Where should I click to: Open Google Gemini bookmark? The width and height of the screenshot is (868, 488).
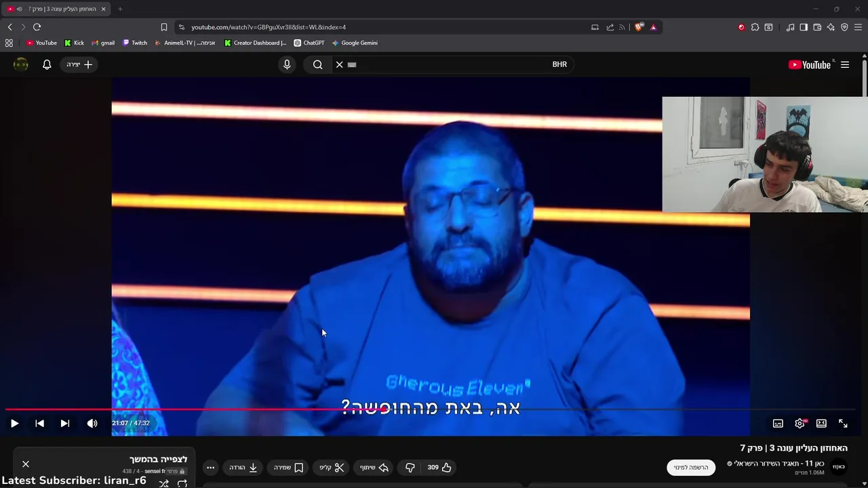(x=354, y=43)
